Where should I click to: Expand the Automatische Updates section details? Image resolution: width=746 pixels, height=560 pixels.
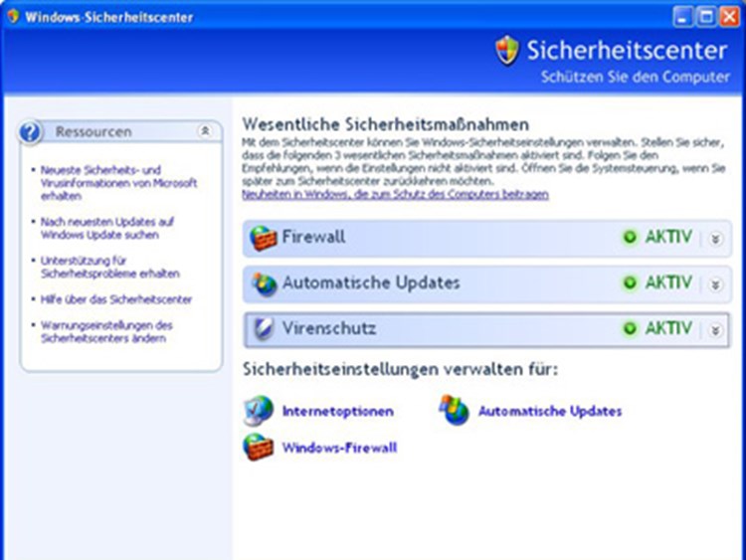click(x=715, y=284)
